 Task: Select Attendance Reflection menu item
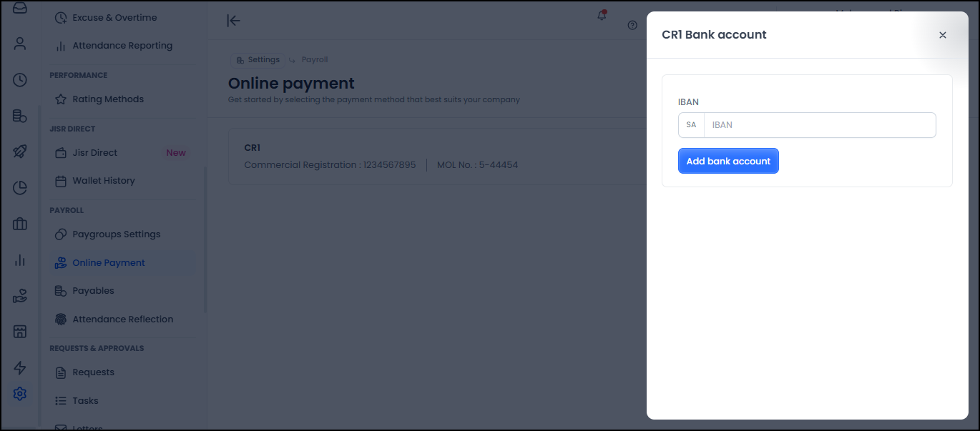point(122,319)
